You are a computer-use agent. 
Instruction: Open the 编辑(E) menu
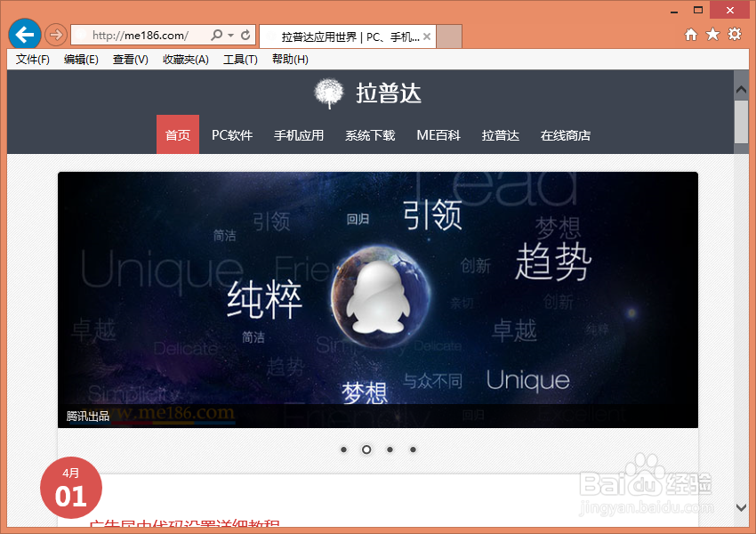[x=81, y=60]
